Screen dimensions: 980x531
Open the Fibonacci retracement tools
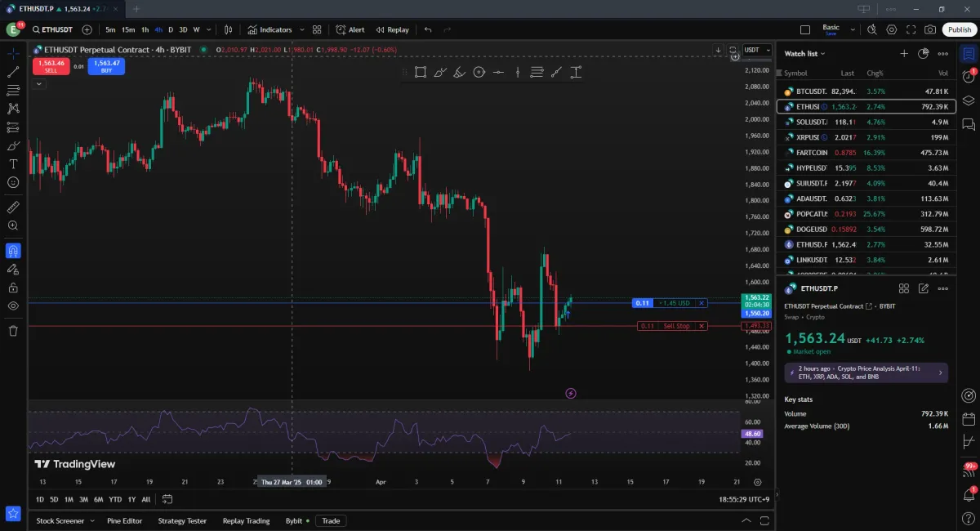[x=13, y=90]
